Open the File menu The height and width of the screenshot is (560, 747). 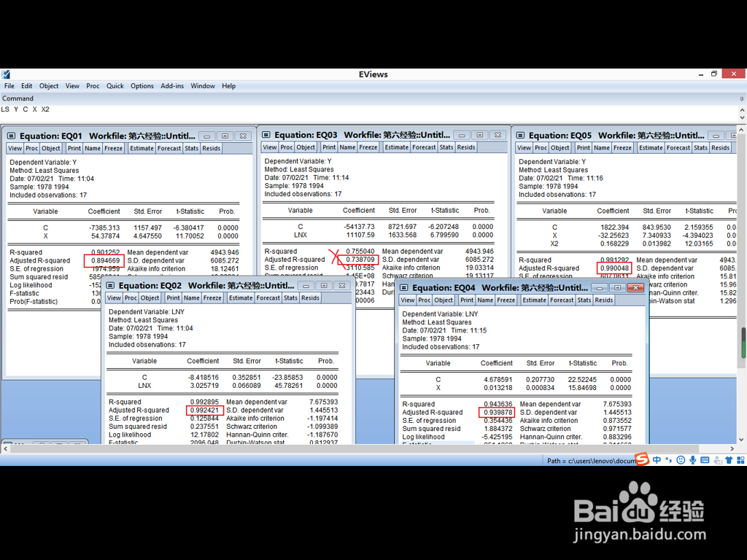9,86
